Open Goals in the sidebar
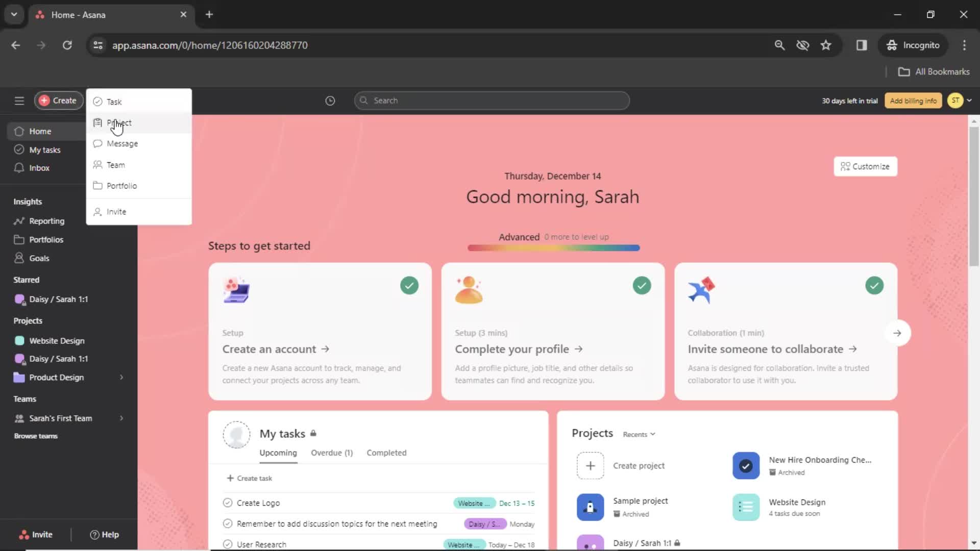The height and width of the screenshot is (551, 980). click(39, 258)
